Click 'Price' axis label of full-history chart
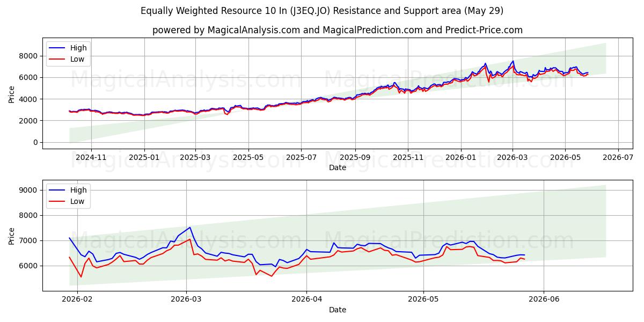The height and width of the screenshot is (322, 644). click(12, 93)
